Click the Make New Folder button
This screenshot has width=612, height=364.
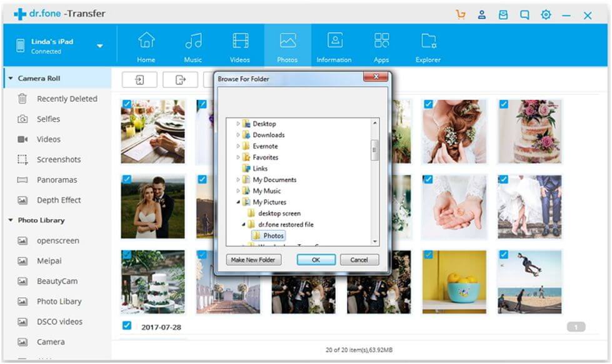(254, 260)
